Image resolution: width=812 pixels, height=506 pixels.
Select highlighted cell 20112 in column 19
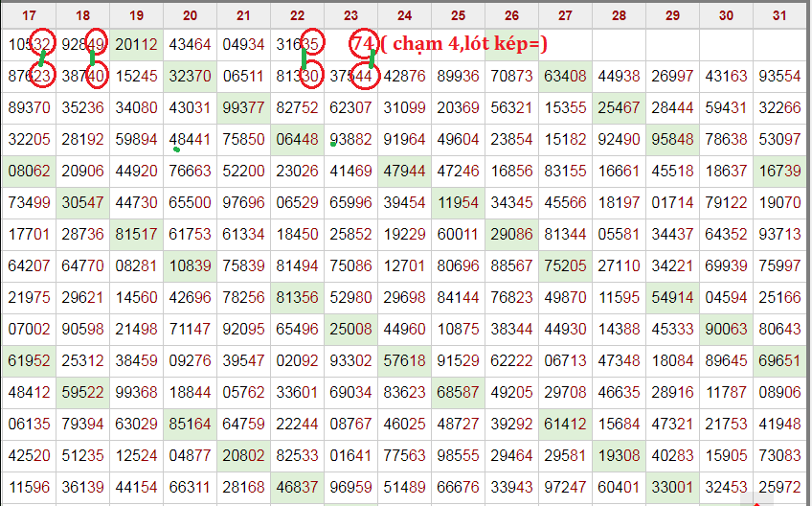136,45
